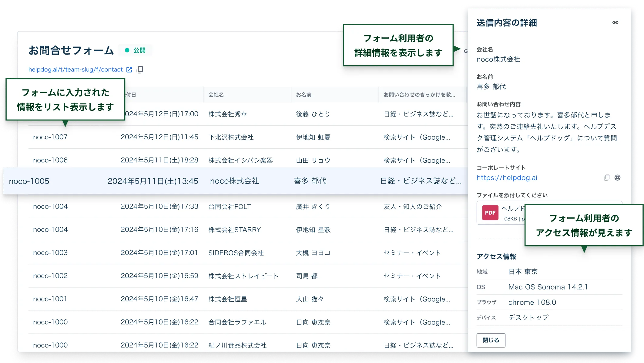The height and width of the screenshot is (363, 644).
Task: Click company 合同会社ラファエル
Action: 237,322
